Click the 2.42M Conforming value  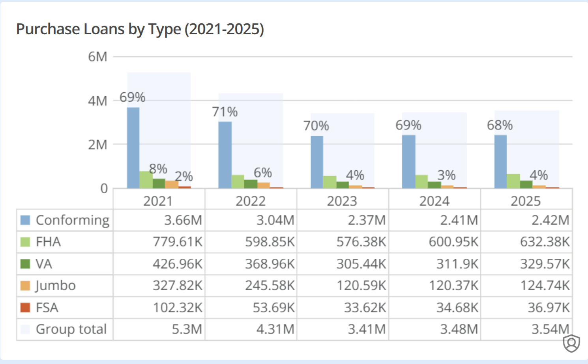pyautogui.click(x=551, y=220)
